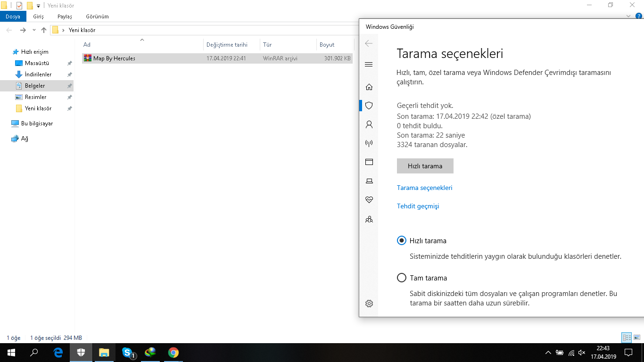The height and width of the screenshot is (362, 644).
Task: Open taskbar search
Action: (34, 353)
